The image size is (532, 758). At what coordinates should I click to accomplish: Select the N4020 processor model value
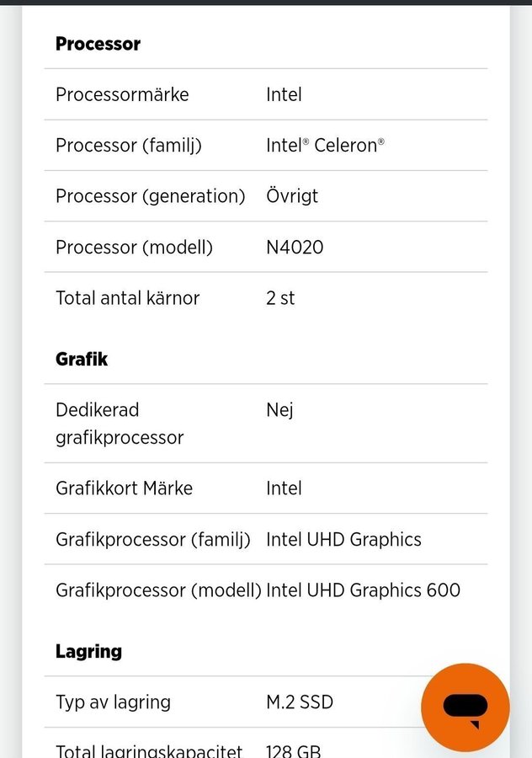(295, 248)
